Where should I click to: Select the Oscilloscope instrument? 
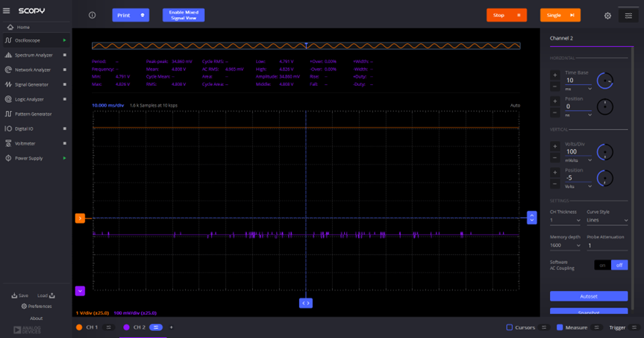28,40
